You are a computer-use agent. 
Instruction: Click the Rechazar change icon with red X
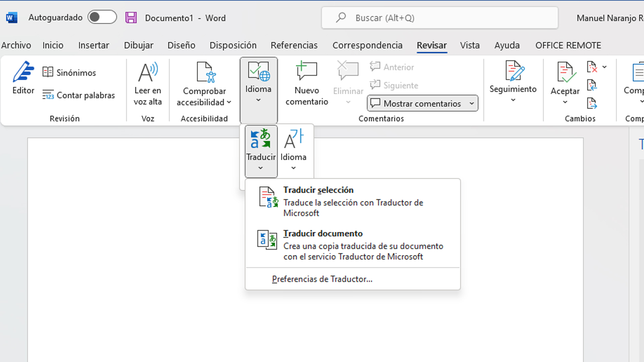point(592,67)
